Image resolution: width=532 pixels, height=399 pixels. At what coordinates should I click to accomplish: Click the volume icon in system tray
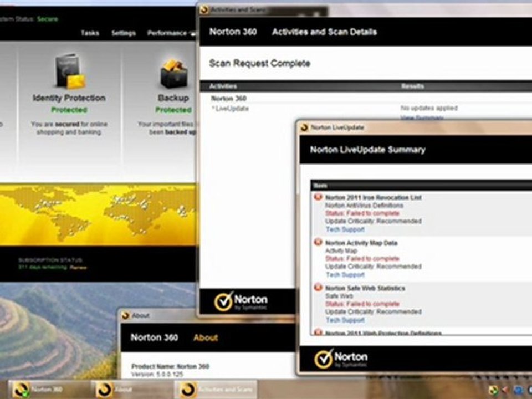pyautogui.click(x=505, y=390)
